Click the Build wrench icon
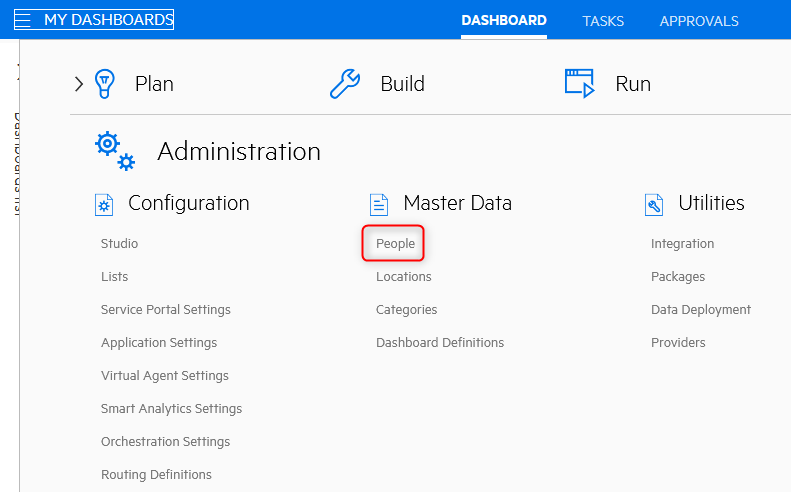The width and height of the screenshot is (791, 492). coord(345,84)
